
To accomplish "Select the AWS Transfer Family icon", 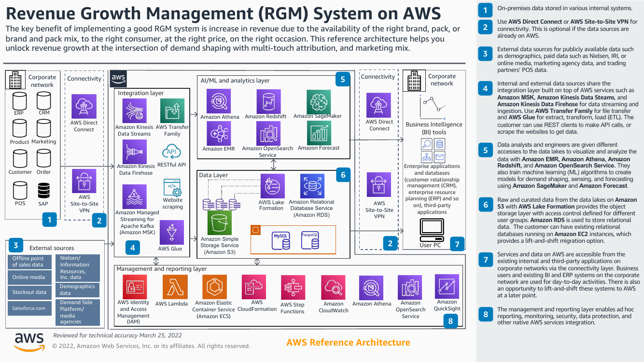I will [x=172, y=111].
